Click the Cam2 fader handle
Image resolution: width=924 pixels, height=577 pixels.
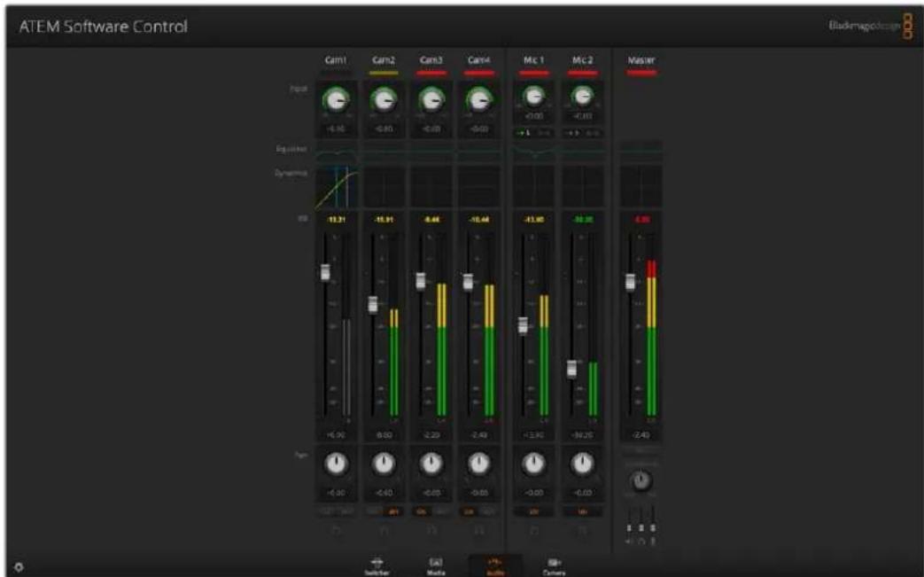pyautogui.click(x=373, y=305)
